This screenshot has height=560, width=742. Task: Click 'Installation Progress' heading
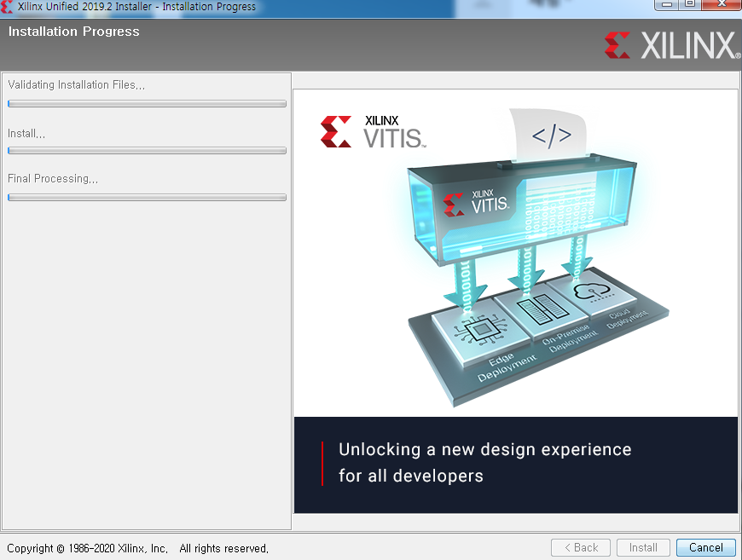pyautogui.click(x=74, y=32)
